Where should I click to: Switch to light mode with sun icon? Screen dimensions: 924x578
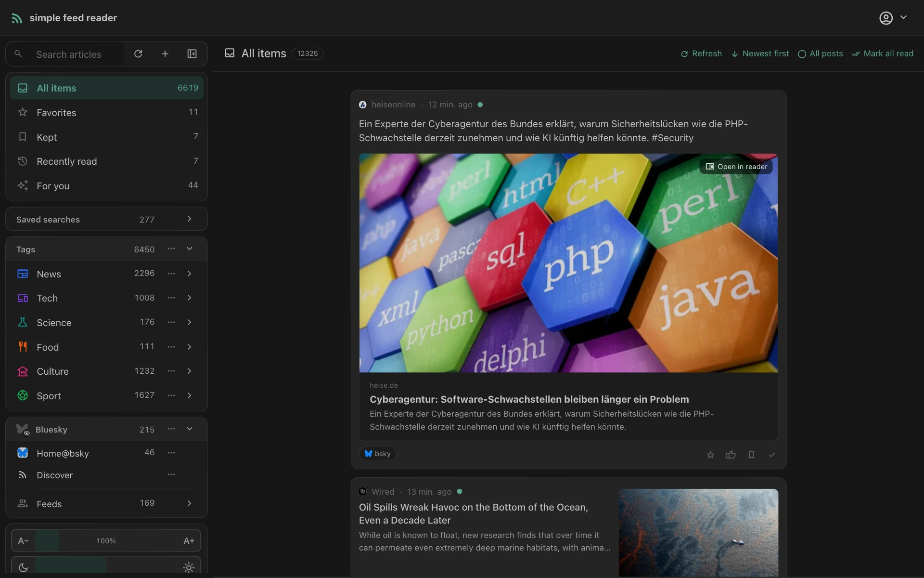click(x=189, y=567)
